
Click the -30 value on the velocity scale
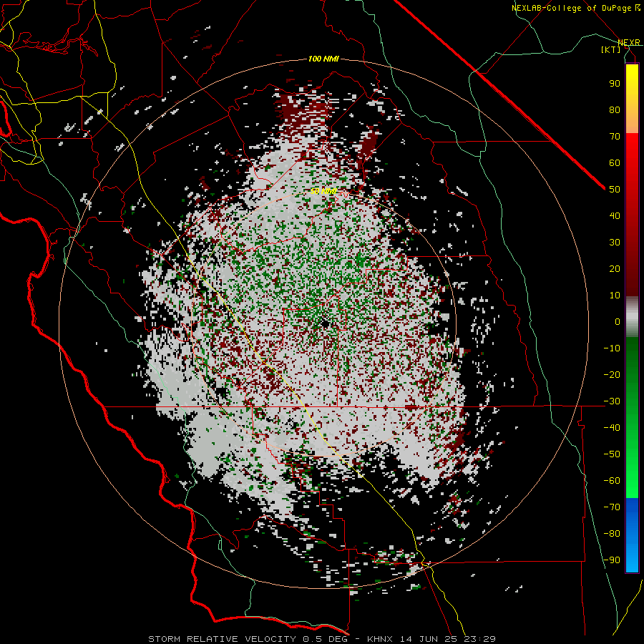coord(612,401)
